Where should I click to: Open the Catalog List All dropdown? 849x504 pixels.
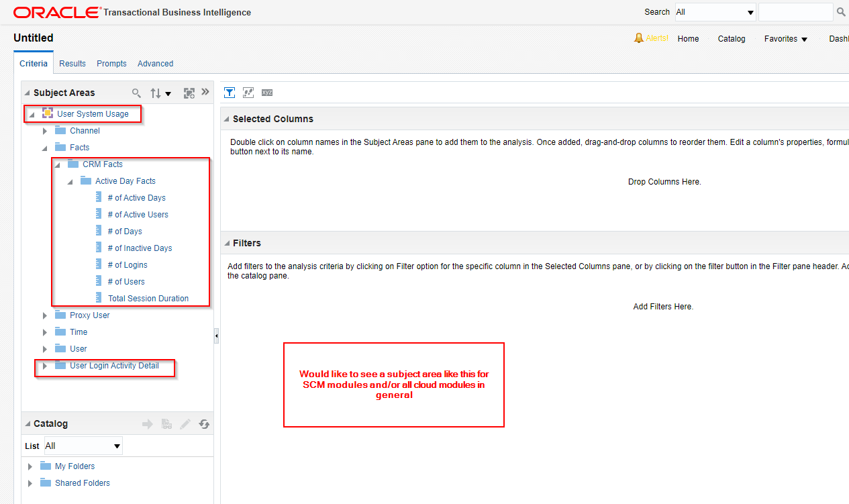coord(83,446)
